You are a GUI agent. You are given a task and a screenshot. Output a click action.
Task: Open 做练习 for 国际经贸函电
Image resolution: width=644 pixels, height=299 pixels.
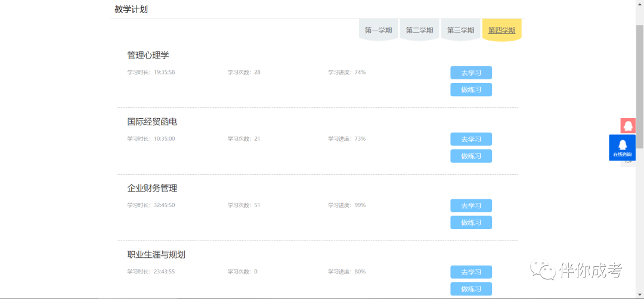tap(471, 156)
